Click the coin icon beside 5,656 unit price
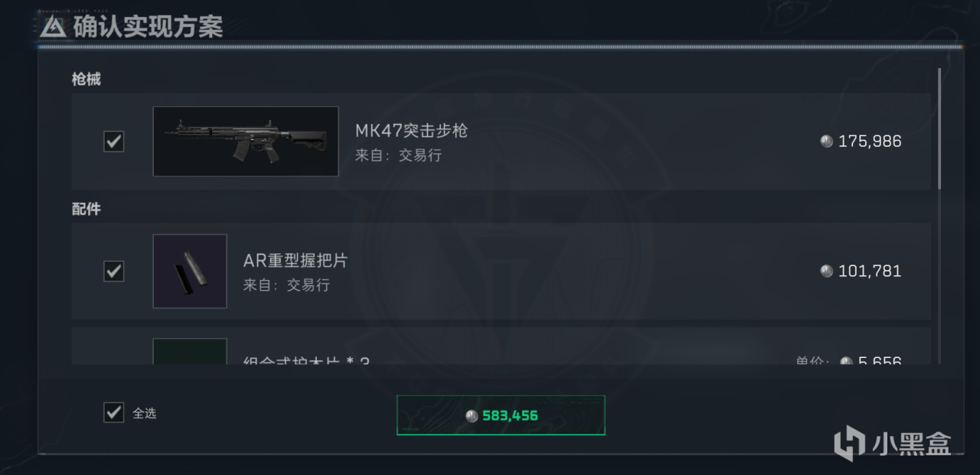Screen dimensions: 980x475 846,361
